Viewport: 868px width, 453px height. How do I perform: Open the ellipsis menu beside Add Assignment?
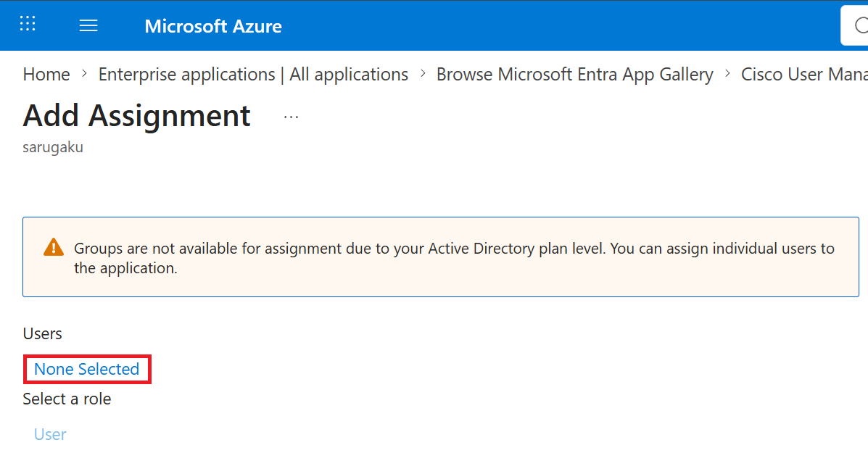292,117
